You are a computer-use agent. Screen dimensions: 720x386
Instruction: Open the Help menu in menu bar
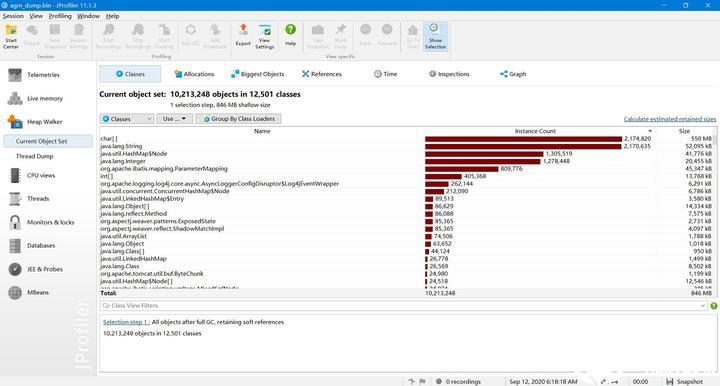click(112, 16)
